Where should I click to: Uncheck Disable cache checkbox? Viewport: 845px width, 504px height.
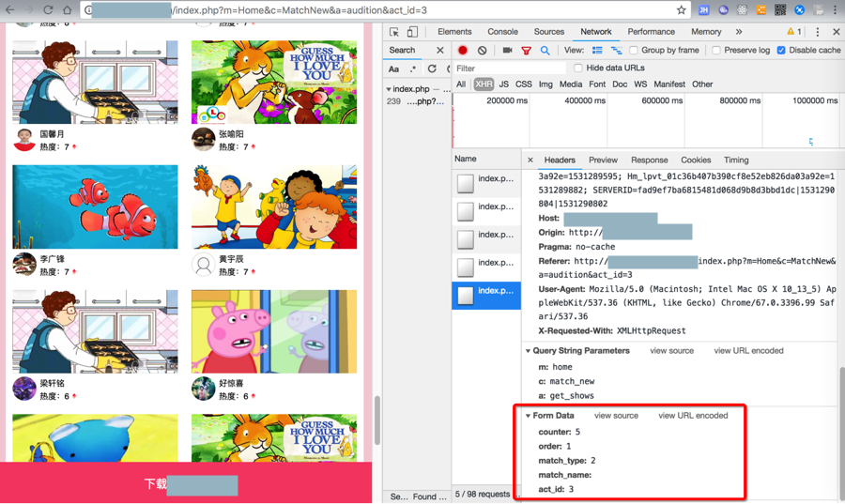781,50
